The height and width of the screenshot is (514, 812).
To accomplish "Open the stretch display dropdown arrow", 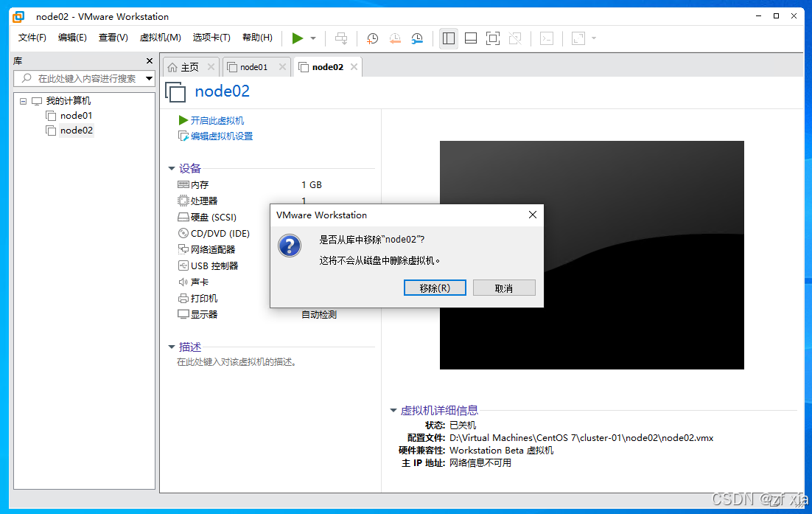I will tap(593, 38).
